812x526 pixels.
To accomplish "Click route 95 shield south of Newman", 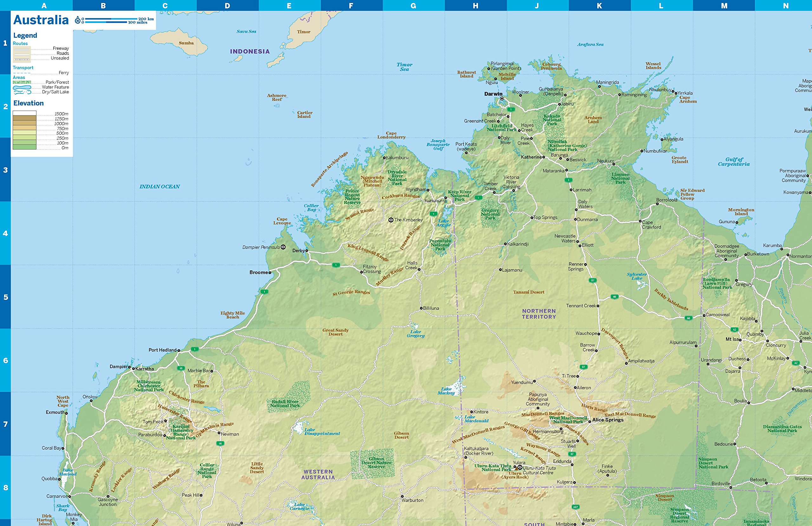I will [220, 444].
